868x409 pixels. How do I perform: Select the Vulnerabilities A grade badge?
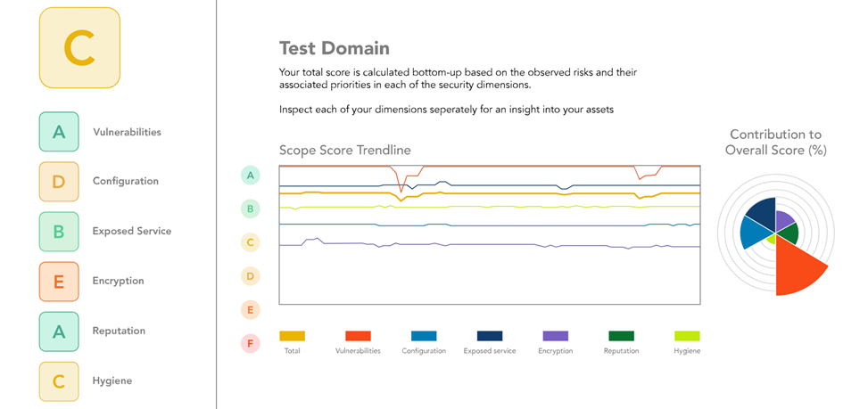click(x=59, y=132)
